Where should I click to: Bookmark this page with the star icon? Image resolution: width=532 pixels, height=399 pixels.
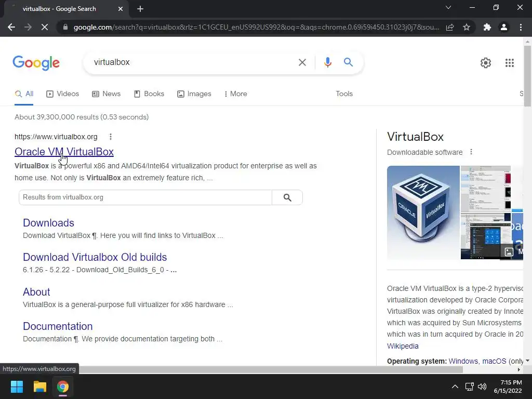click(467, 27)
